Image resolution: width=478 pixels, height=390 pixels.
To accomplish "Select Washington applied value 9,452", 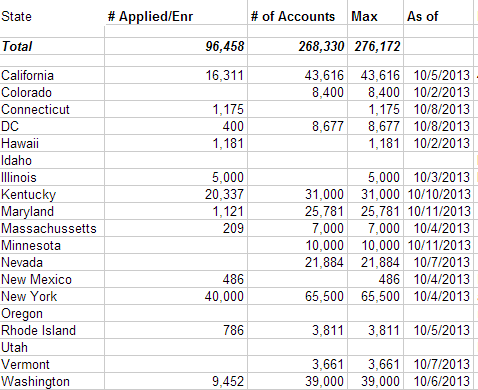I will click(x=176, y=381).
